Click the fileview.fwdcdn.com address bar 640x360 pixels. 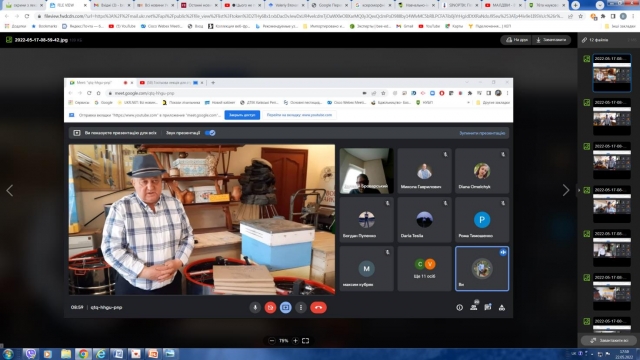[x=300, y=16]
